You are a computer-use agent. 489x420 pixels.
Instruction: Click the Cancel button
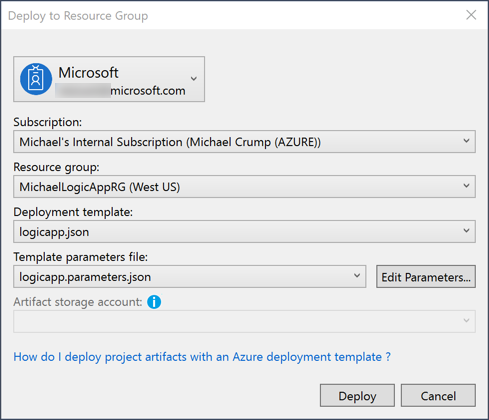pyautogui.click(x=438, y=396)
